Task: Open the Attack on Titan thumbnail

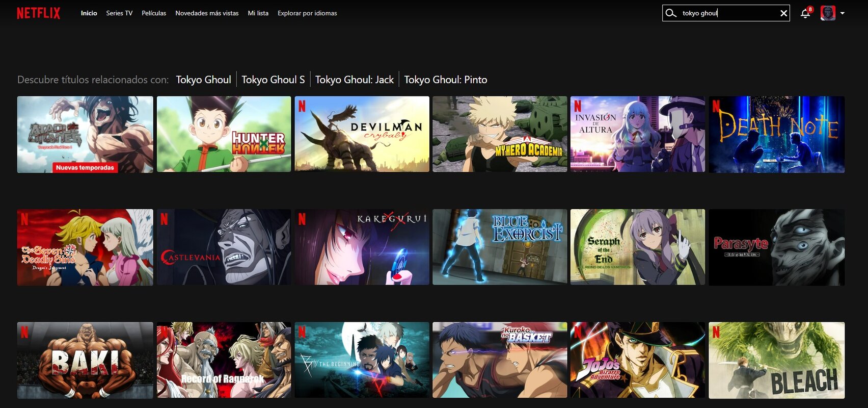Action: pos(85,135)
